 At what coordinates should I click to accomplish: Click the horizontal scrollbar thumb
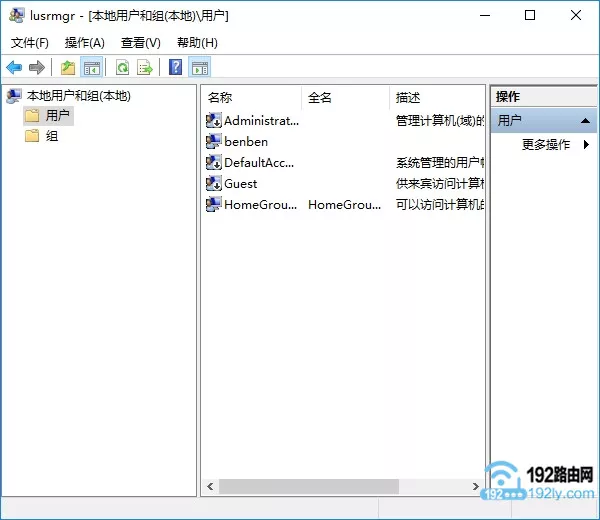point(309,486)
